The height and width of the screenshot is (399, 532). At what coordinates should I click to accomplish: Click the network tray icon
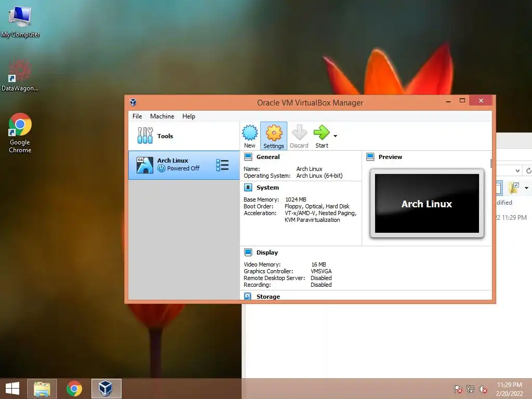(470, 389)
